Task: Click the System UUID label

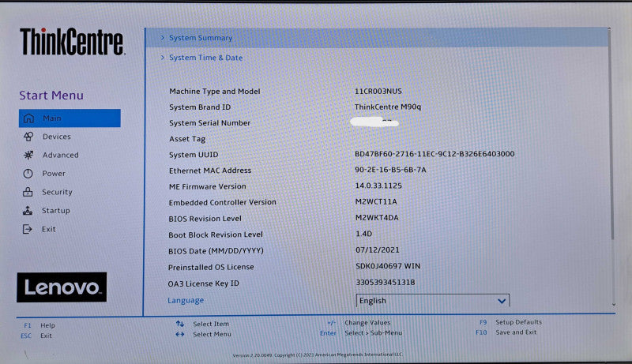Action: 194,155
